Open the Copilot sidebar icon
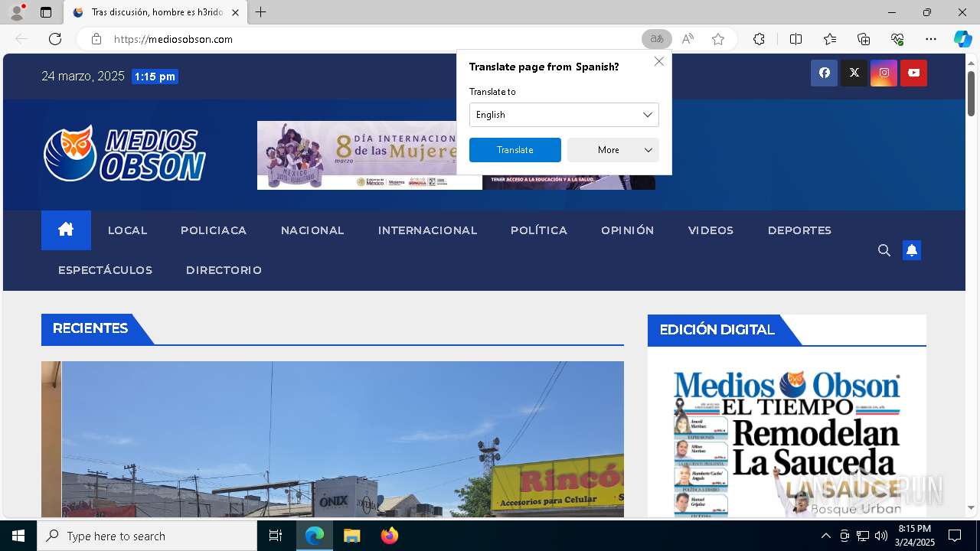 point(962,39)
